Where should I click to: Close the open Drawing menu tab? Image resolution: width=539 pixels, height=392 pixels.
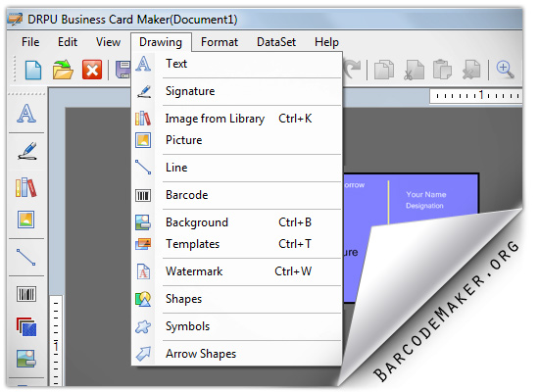point(161,42)
